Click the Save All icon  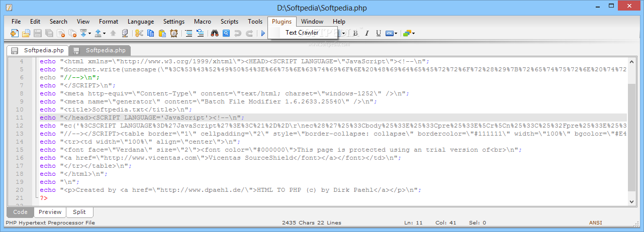click(x=49, y=34)
